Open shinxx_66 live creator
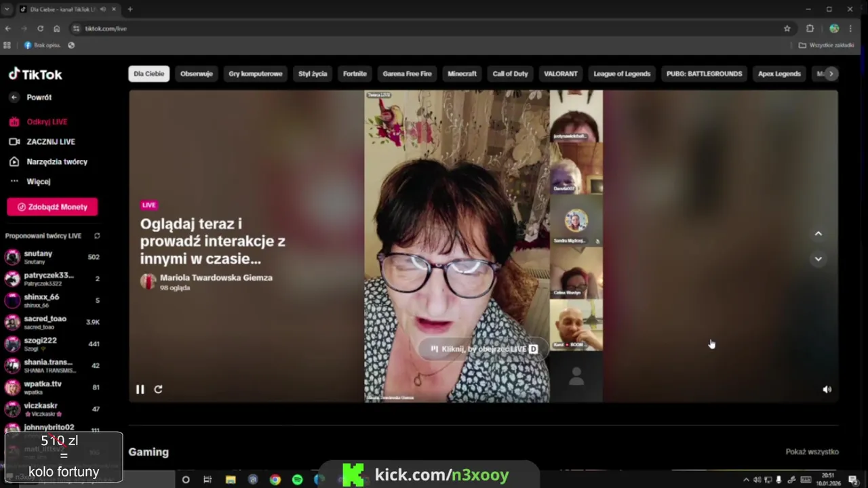868x488 pixels. point(52,300)
